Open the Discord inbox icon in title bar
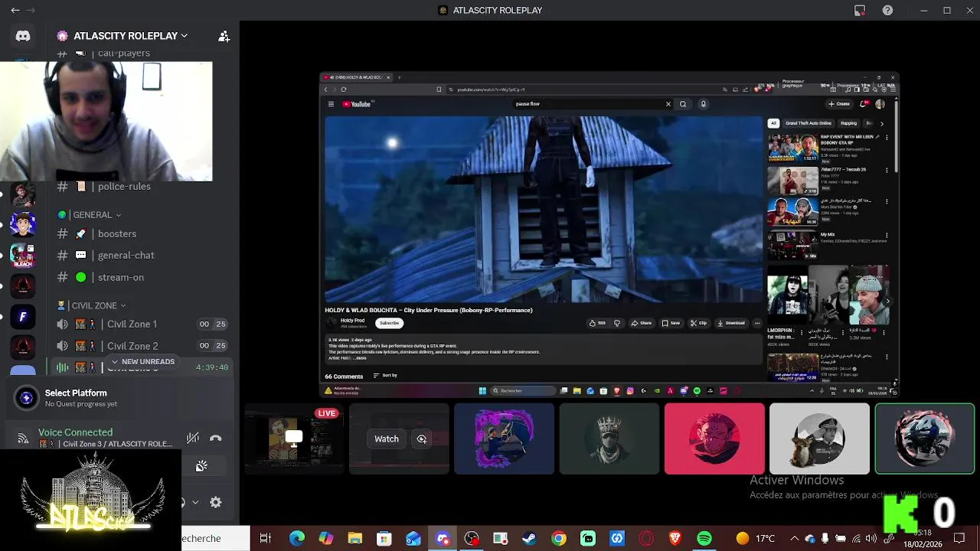The width and height of the screenshot is (980, 551). point(860,11)
